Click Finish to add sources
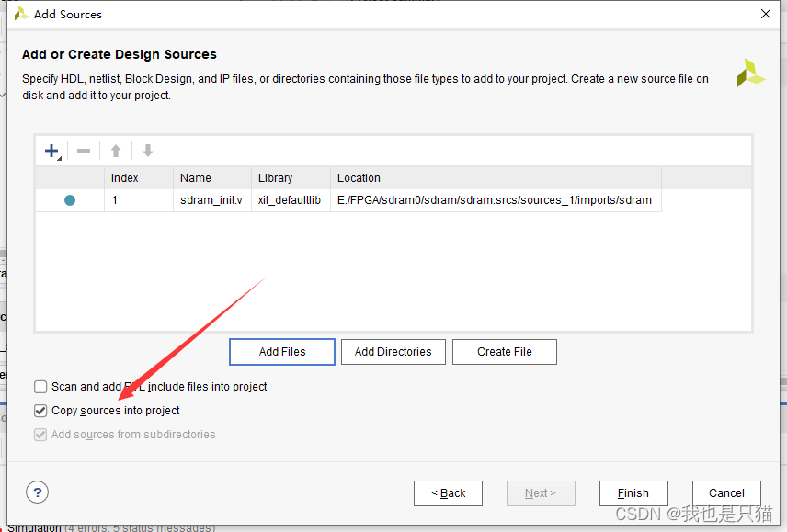The width and height of the screenshot is (787, 532). click(x=633, y=493)
